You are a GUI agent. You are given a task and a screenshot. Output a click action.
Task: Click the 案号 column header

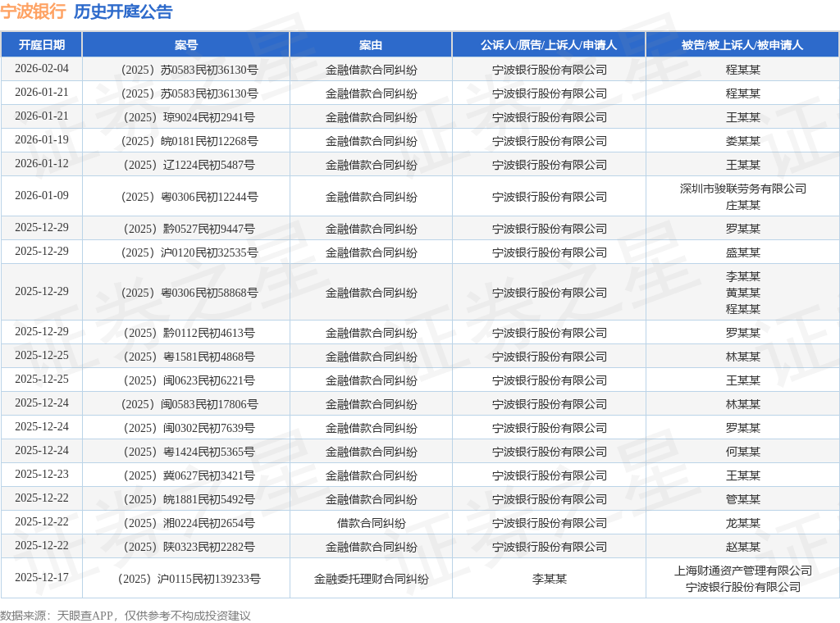tap(186, 45)
